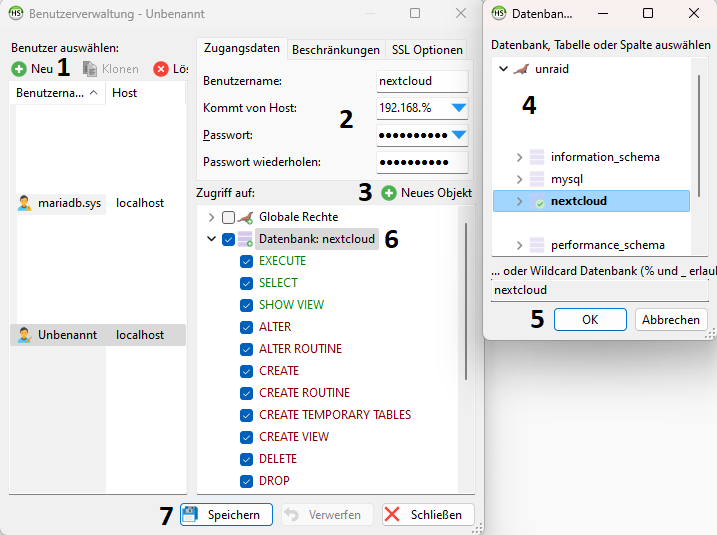Uncheck the CREATE VIEW privilege

[x=246, y=437]
